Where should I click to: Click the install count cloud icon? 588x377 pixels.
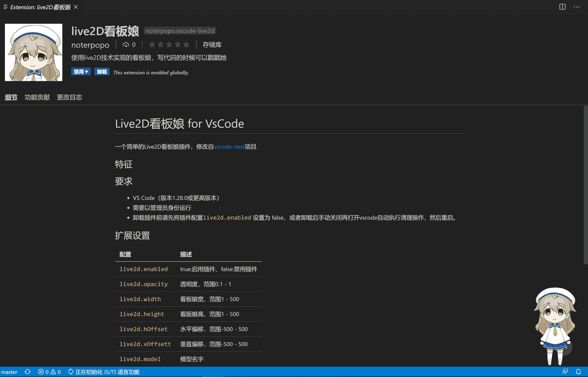pyautogui.click(x=126, y=45)
